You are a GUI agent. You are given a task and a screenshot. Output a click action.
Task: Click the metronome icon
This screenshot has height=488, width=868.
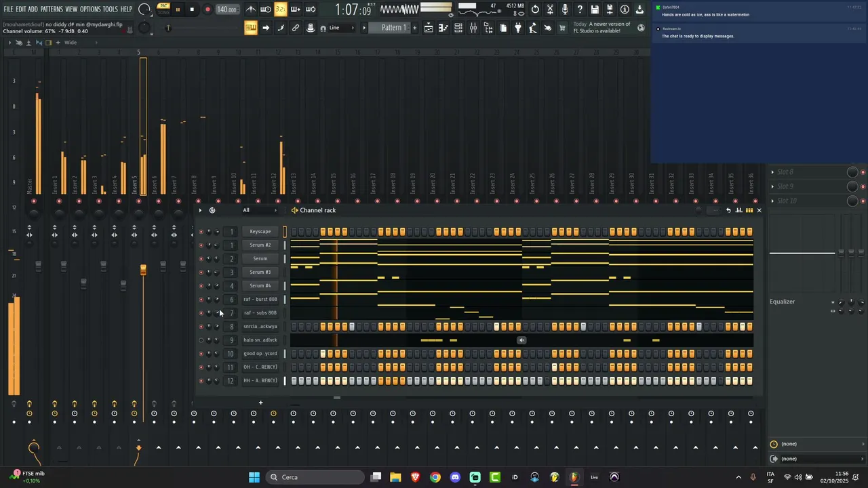tap(251, 9)
